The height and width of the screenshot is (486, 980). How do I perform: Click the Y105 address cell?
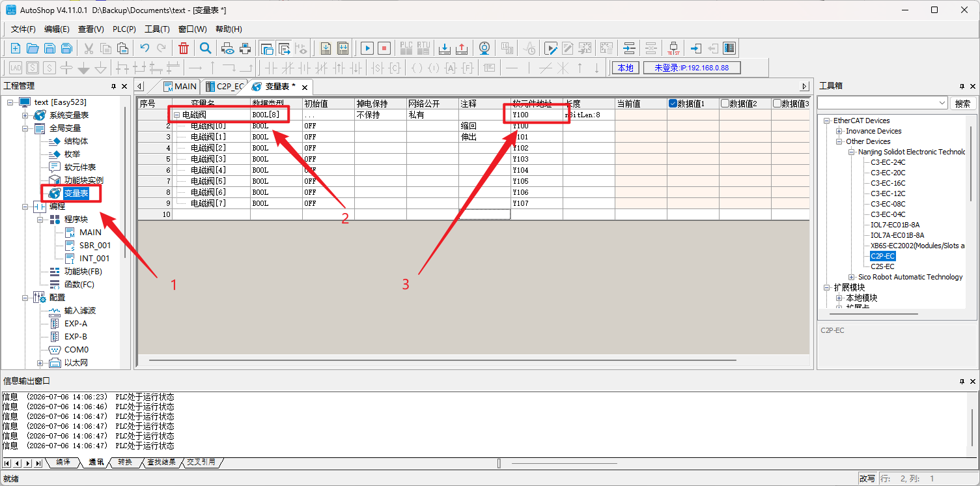click(x=537, y=181)
